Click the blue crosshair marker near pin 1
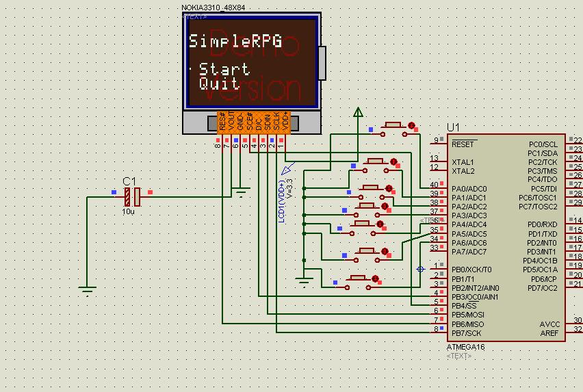Image resolution: width=583 pixels, height=392 pixels. coord(421,269)
